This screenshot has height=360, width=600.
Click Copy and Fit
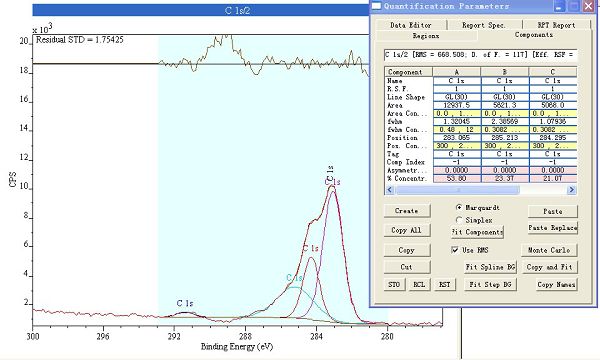coord(549,267)
